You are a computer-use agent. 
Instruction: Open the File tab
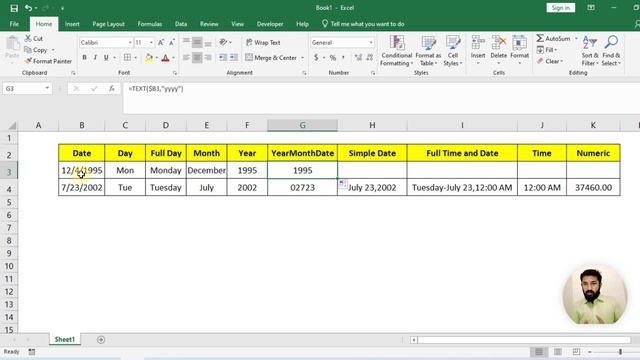[x=14, y=24]
